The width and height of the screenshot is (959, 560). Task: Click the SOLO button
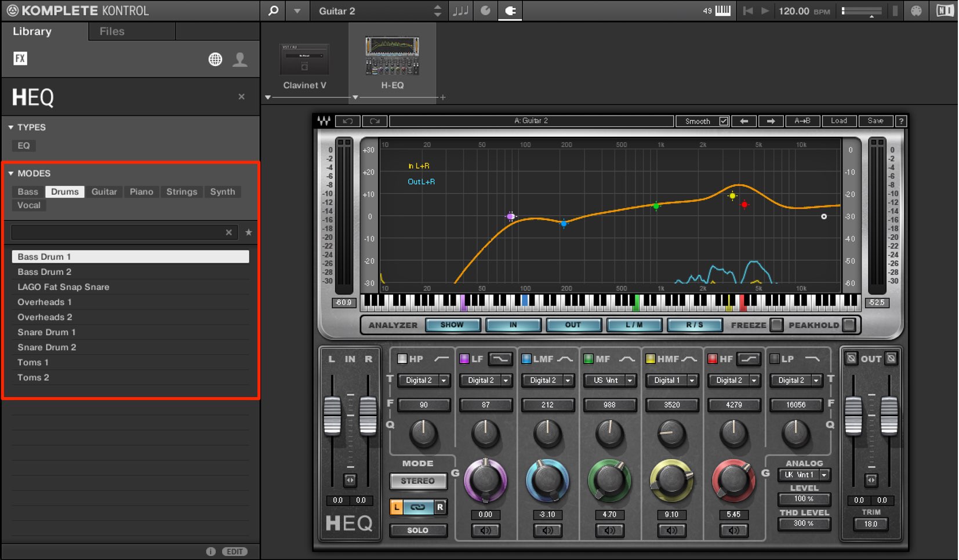point(417,530)
